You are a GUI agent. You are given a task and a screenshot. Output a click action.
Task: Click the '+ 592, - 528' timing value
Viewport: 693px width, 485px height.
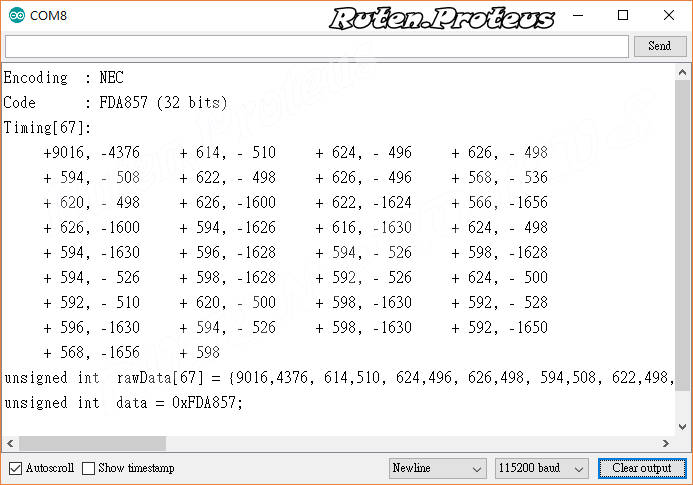coord(499,302)
